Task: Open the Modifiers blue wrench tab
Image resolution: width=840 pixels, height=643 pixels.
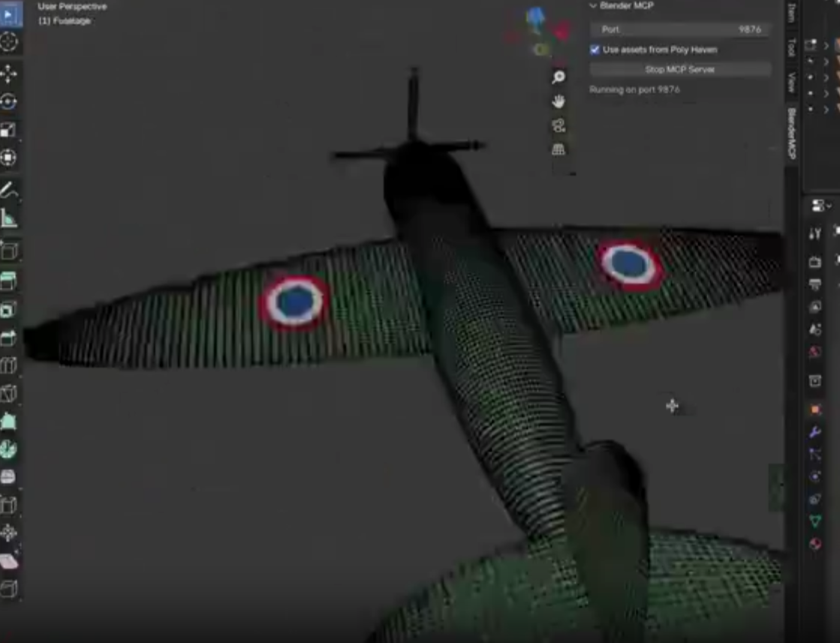Action: tap(814, 432)
